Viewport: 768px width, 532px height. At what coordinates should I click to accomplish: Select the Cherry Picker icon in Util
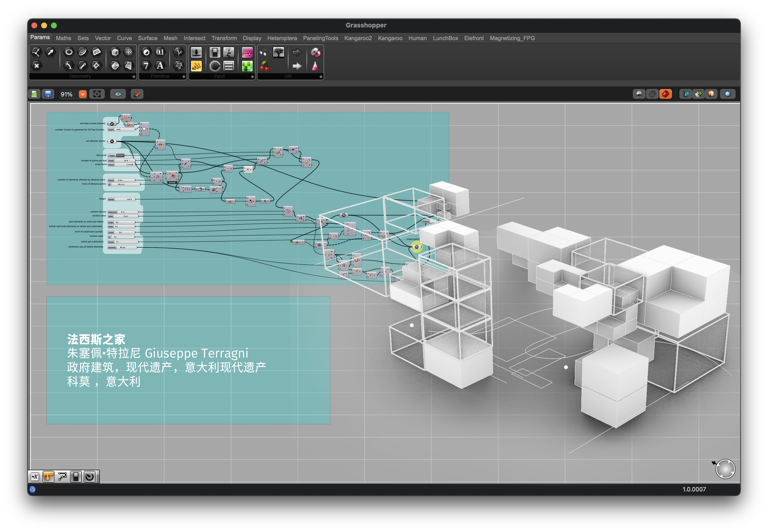pyautogui.click(x=264, y=66)
